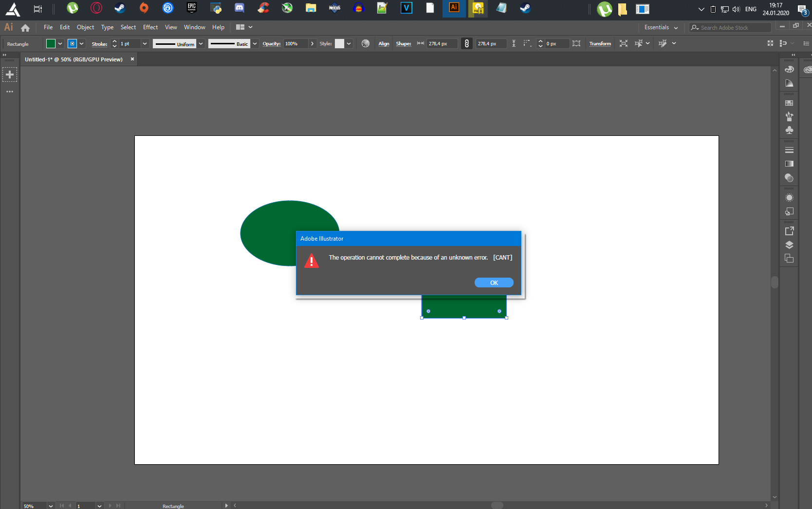Open the Uniform variable width profile dropdown
Viewport: 812px width, 509px height.
pos(201,43)
